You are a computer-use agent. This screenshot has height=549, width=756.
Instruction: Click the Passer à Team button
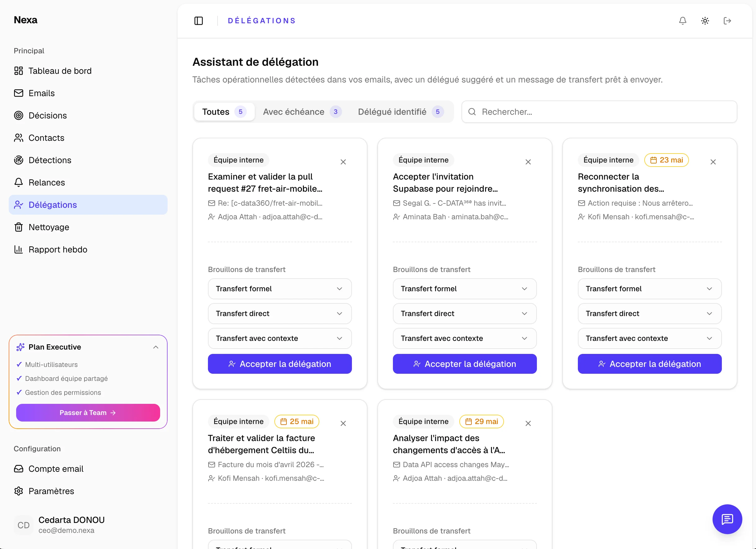[x=88, y=413]
